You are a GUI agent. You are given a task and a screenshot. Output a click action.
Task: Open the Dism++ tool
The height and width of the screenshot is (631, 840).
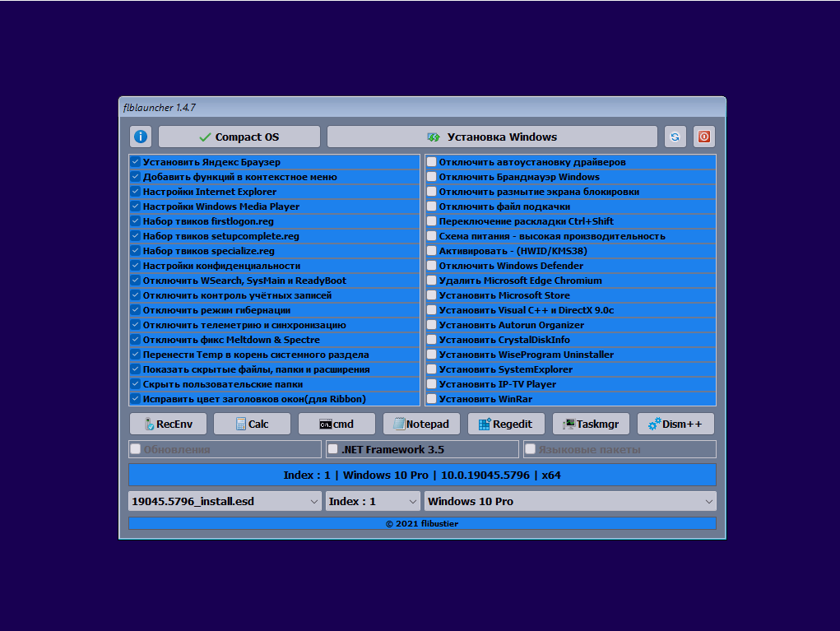[675, 424]
